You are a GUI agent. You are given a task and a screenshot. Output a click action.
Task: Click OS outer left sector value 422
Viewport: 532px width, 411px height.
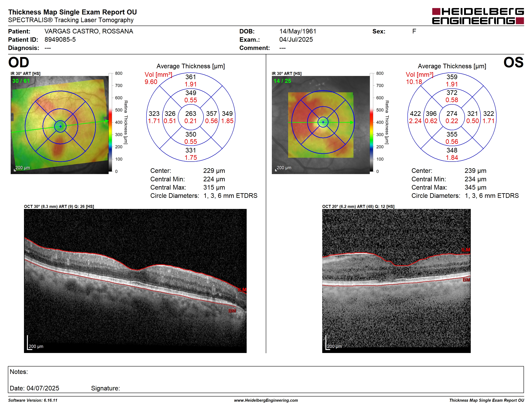click(x=415, y=114)
